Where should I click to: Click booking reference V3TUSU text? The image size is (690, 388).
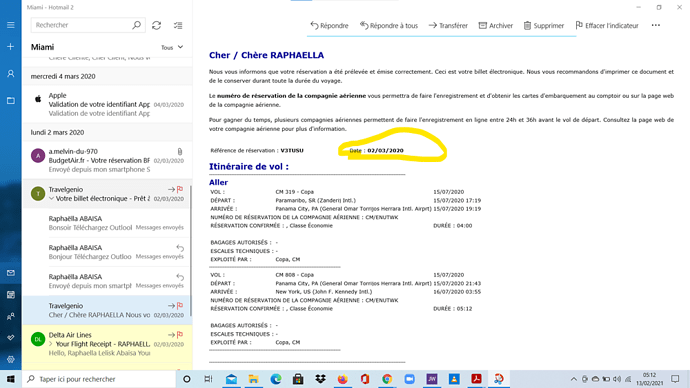tap(292, 150)
